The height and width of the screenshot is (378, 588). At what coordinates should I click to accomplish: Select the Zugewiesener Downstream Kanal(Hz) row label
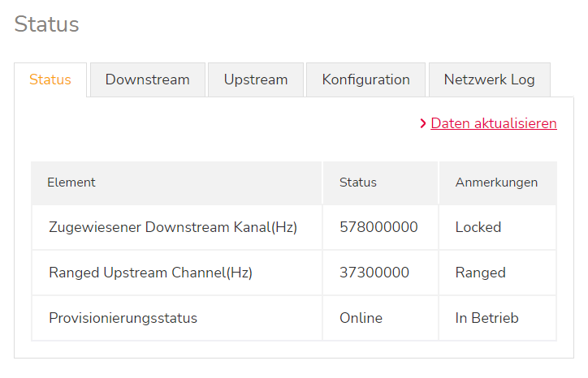(x=173, y=227)
